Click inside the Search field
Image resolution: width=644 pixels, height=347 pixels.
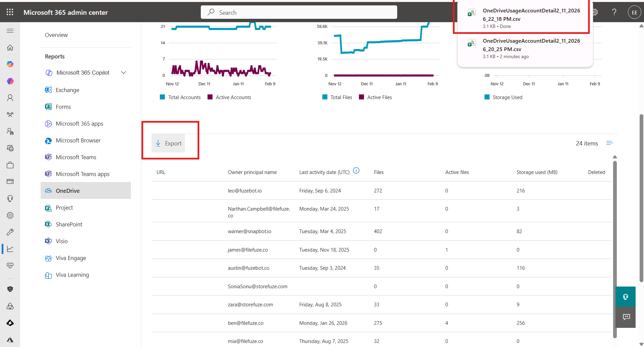point(298,12)
